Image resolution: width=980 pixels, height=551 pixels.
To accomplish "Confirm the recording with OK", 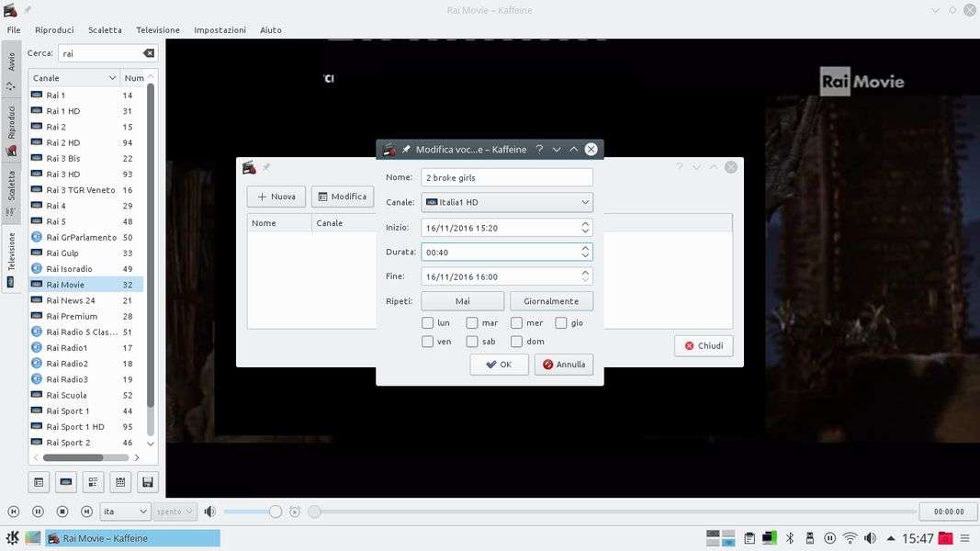I will coord(499,365).
